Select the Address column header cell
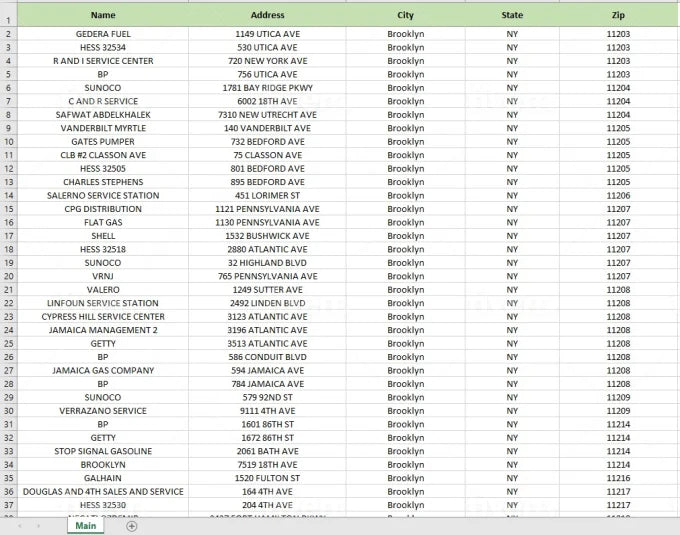 267,15
